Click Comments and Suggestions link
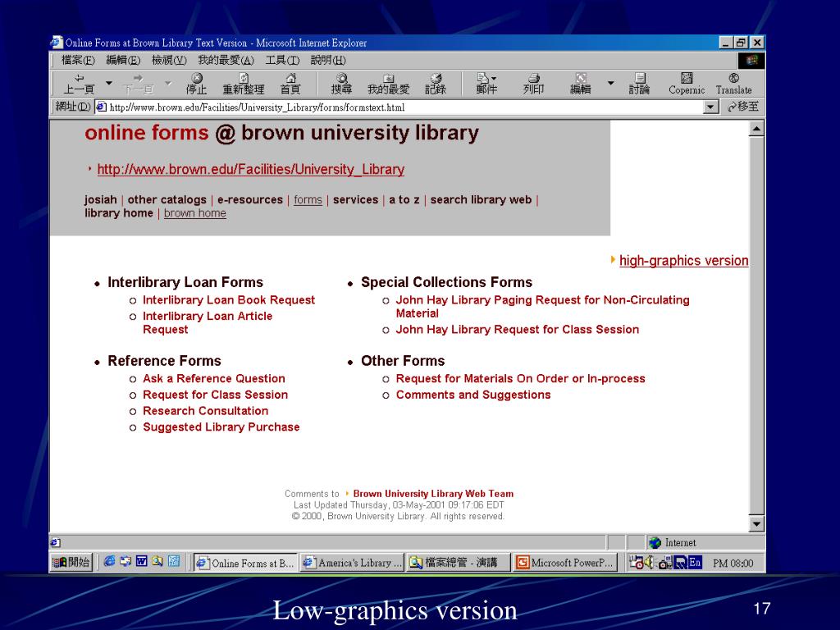 (x=473, y=395)
